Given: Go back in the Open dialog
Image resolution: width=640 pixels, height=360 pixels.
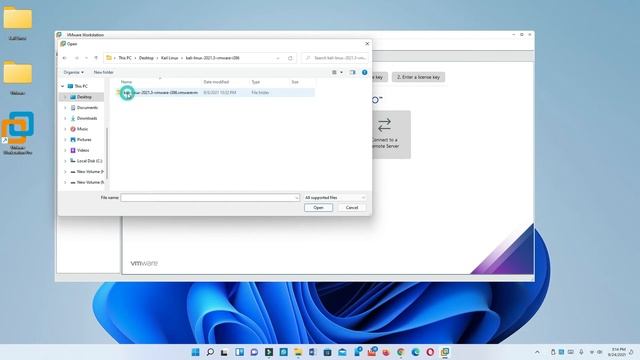Looking at the screenshot, I should [64, 58].
